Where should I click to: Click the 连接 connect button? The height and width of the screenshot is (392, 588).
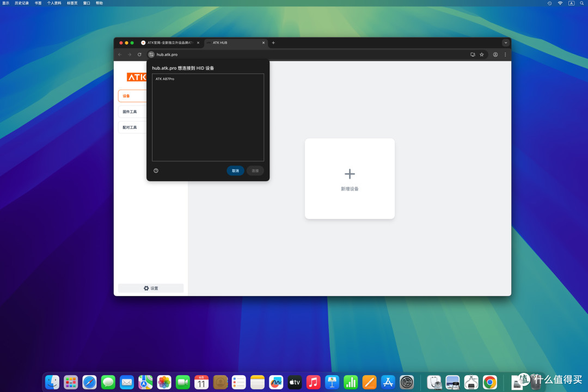[x=255, y=170]
